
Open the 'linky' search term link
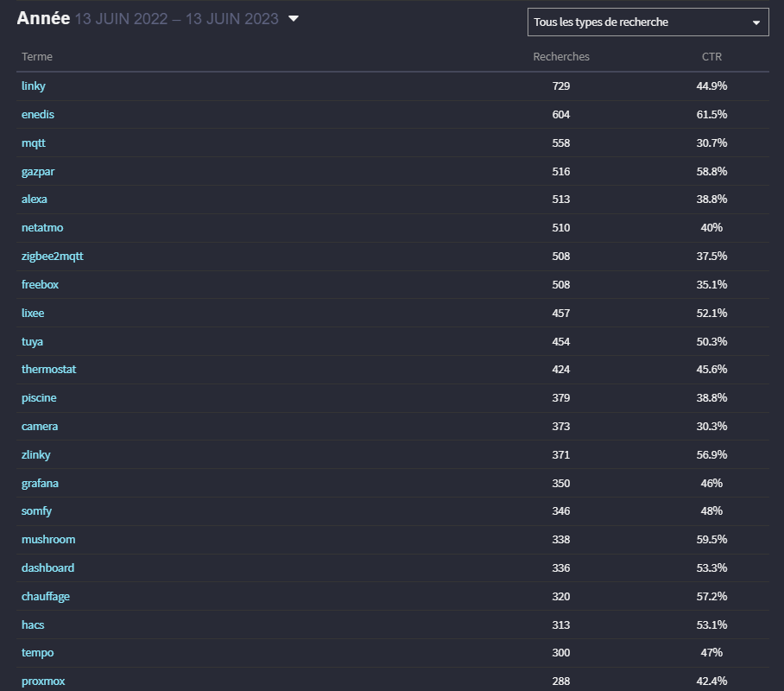[x=34, y=86]
